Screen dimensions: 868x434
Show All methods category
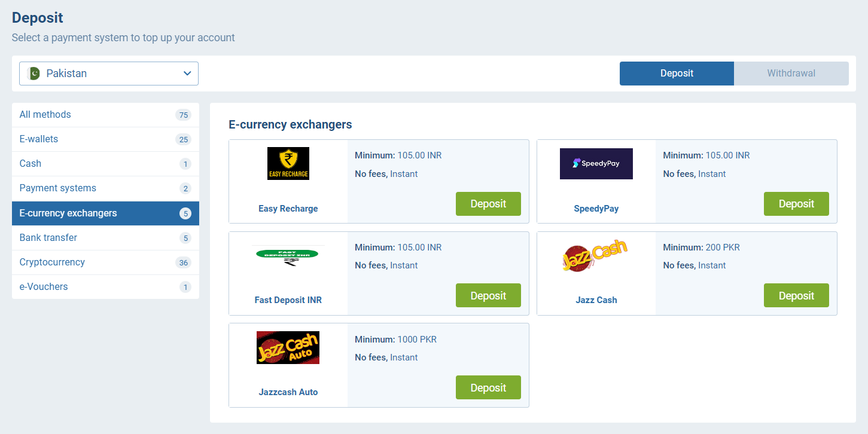click(45, 115)
